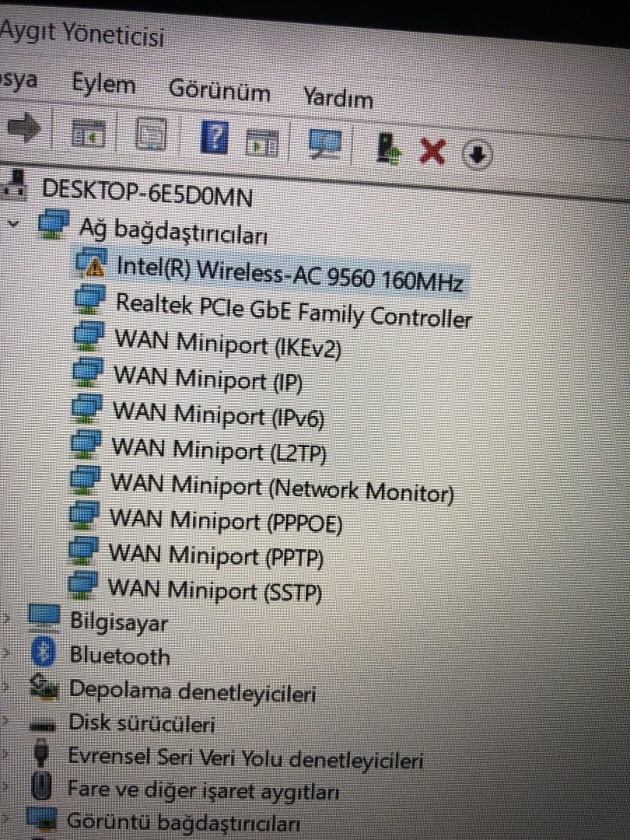Click the red X uninstall device icon

tap(432, 151)
